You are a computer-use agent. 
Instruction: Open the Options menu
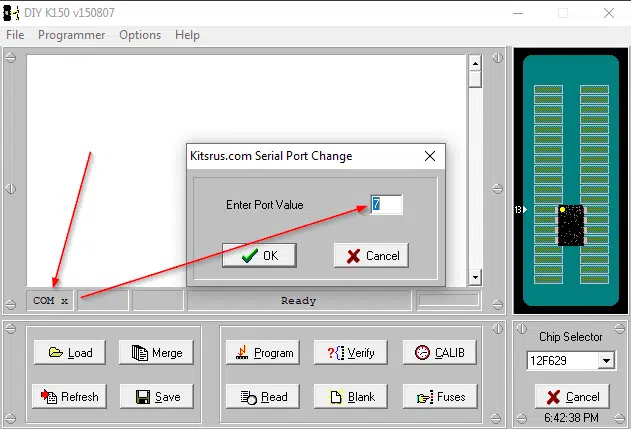point(140,35)
